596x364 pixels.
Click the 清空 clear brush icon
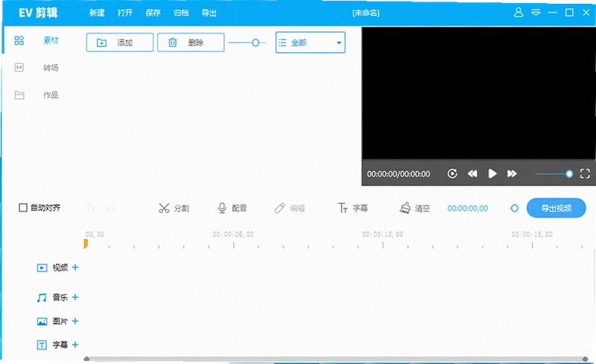405,208
